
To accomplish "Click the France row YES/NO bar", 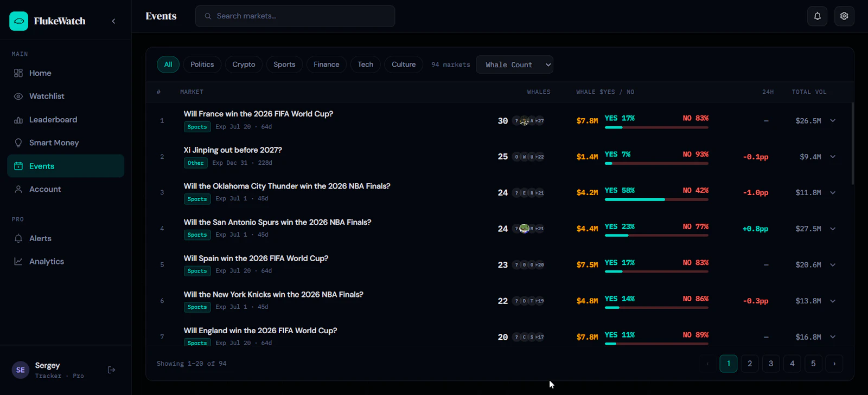I will [656, 127].
